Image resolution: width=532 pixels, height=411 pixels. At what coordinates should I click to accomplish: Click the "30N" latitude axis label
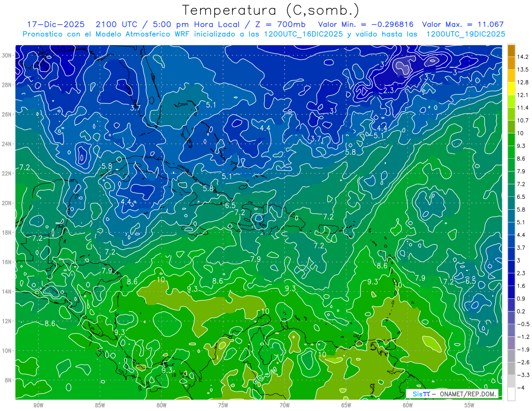7,55
